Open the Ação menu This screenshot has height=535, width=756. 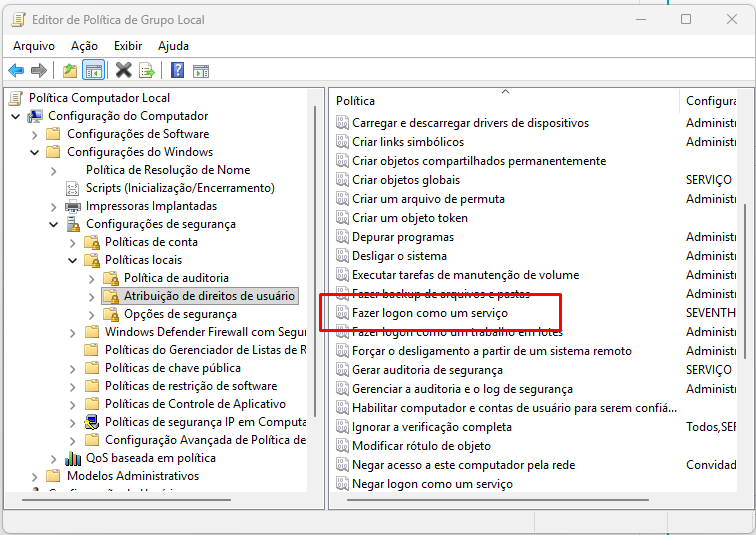(84, 46)
